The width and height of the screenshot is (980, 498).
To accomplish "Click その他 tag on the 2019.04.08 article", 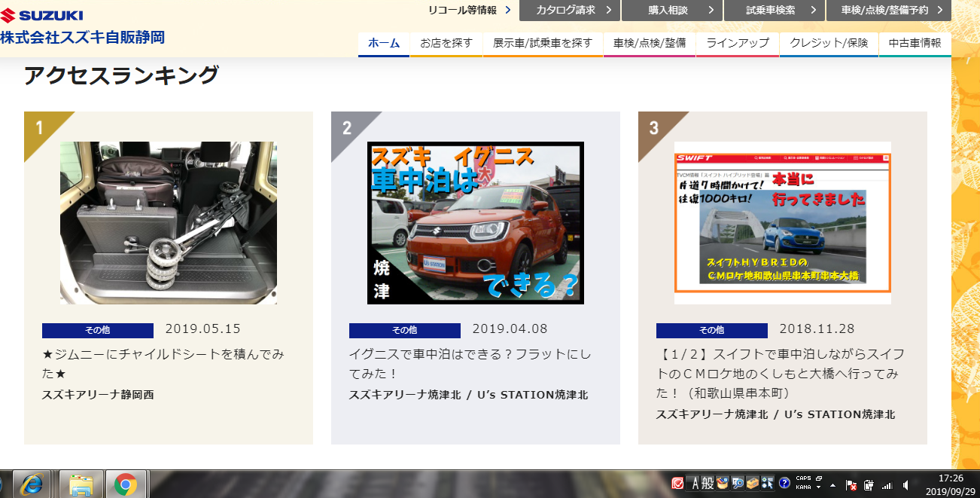I will 405,330.
